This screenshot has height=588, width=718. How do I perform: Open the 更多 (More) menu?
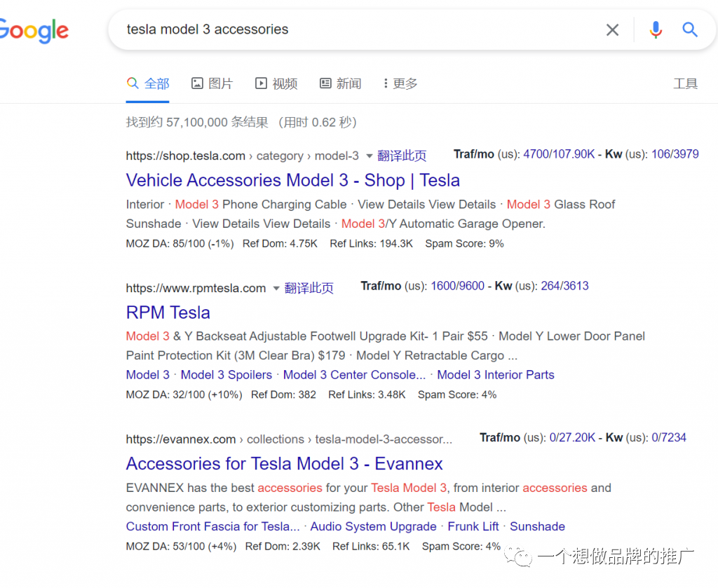point(400,83)
